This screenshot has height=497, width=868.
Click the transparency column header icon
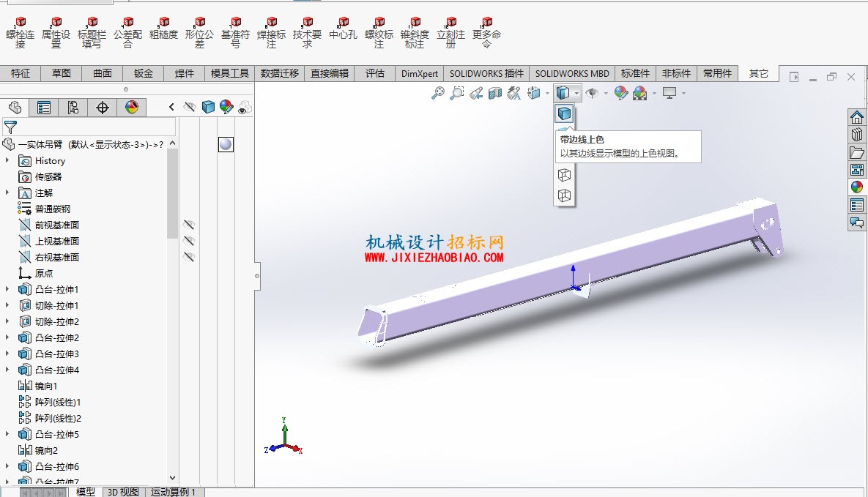click(x=245, y=108)
